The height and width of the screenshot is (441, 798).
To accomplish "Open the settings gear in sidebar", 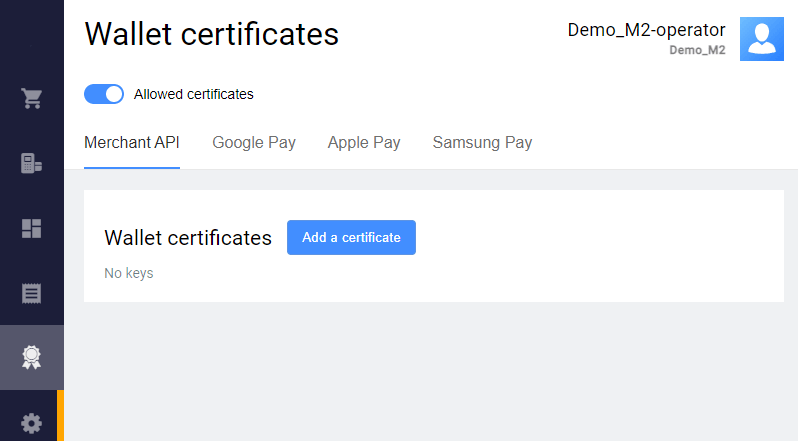I will [31, 423].
